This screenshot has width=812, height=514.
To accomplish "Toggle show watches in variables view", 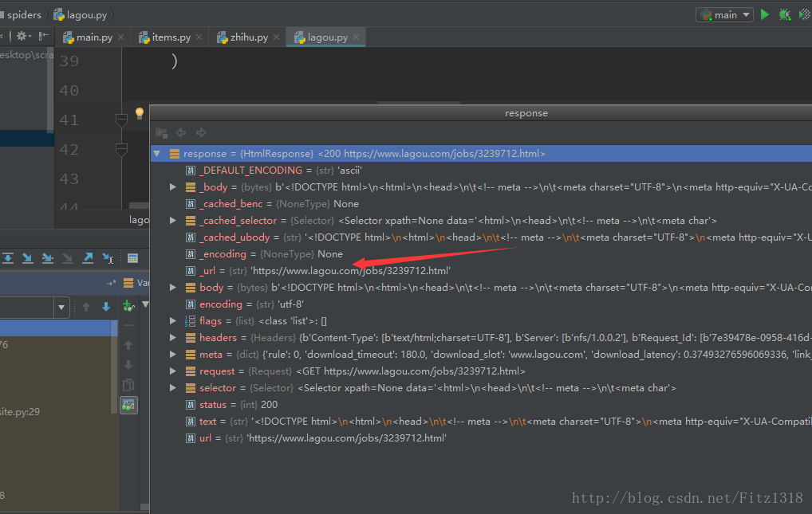I will click(x=128, y=405).
